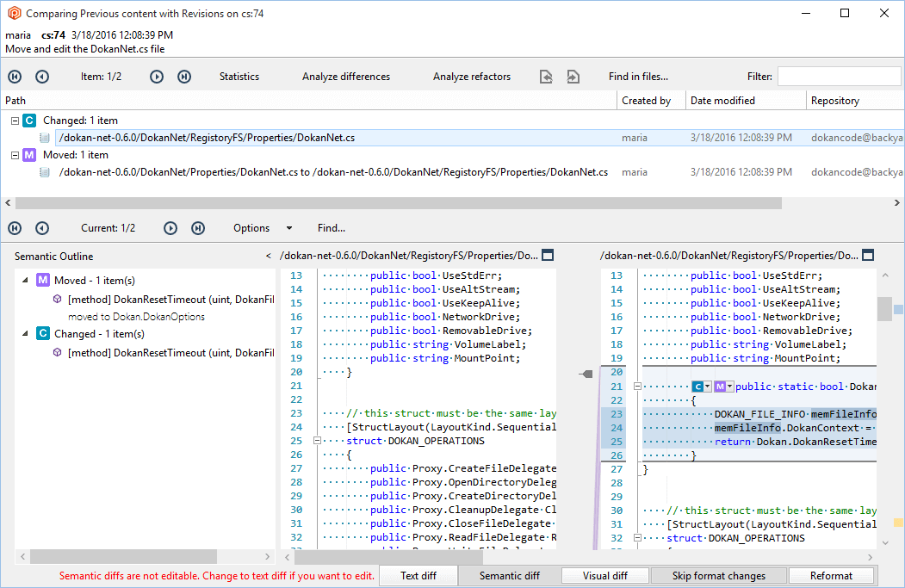
Task: Go to the previous item in navigation
Action: pos(41,76)
